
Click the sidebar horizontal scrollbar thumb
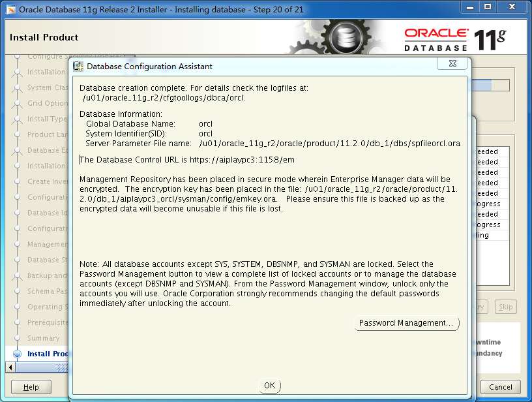click(x=42, y=367)
